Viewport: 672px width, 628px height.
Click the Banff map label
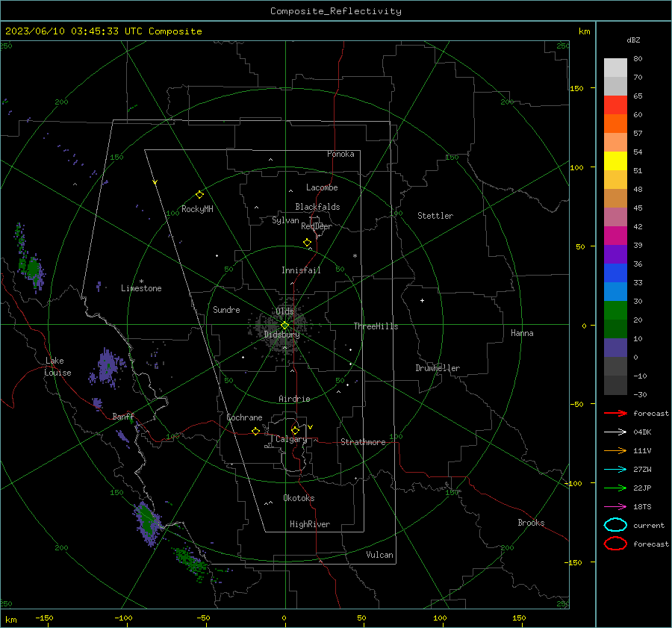coord(123,417)
